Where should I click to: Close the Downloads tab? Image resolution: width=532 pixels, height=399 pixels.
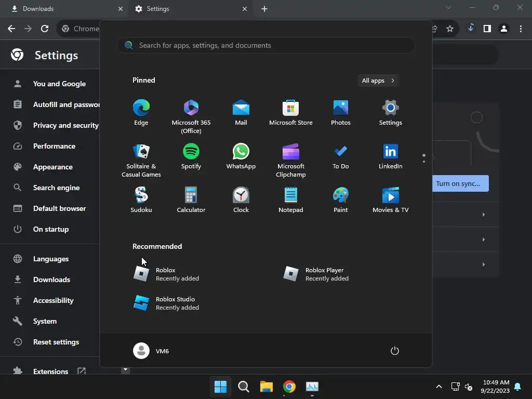[121, 9]
